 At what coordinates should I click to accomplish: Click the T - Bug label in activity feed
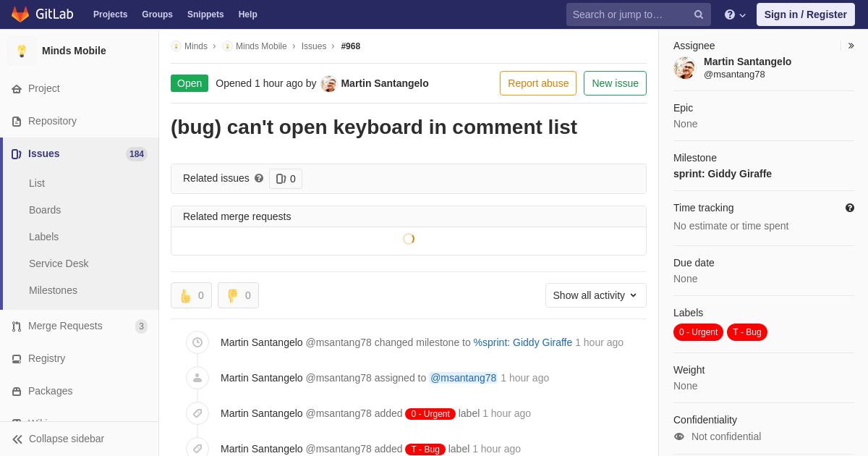pos(425,449)
